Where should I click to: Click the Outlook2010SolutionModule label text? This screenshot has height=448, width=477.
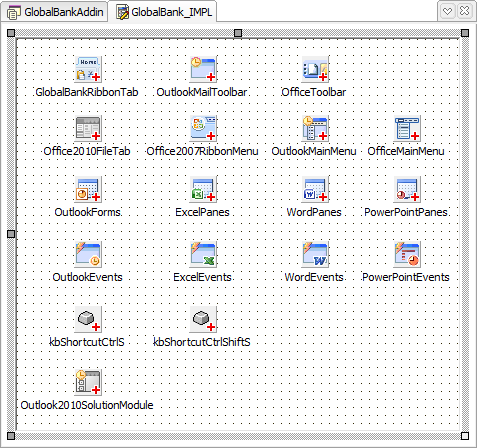click(87, 405)
